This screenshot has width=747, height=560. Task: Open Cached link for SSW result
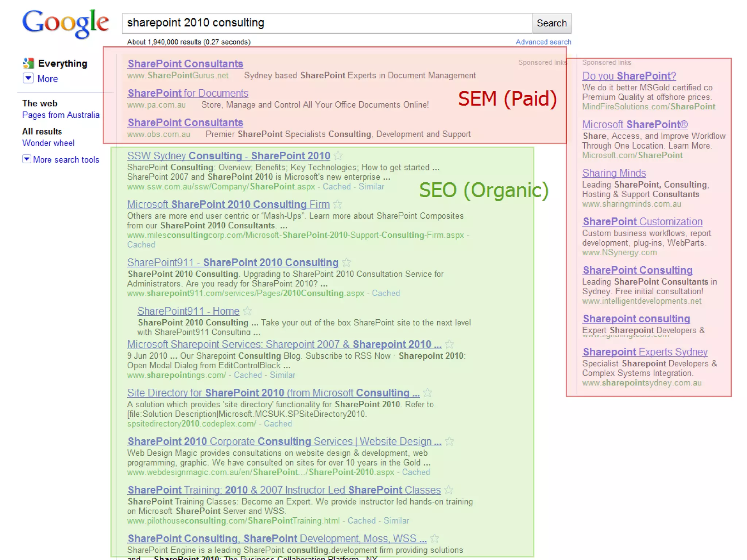click(336, 187)
